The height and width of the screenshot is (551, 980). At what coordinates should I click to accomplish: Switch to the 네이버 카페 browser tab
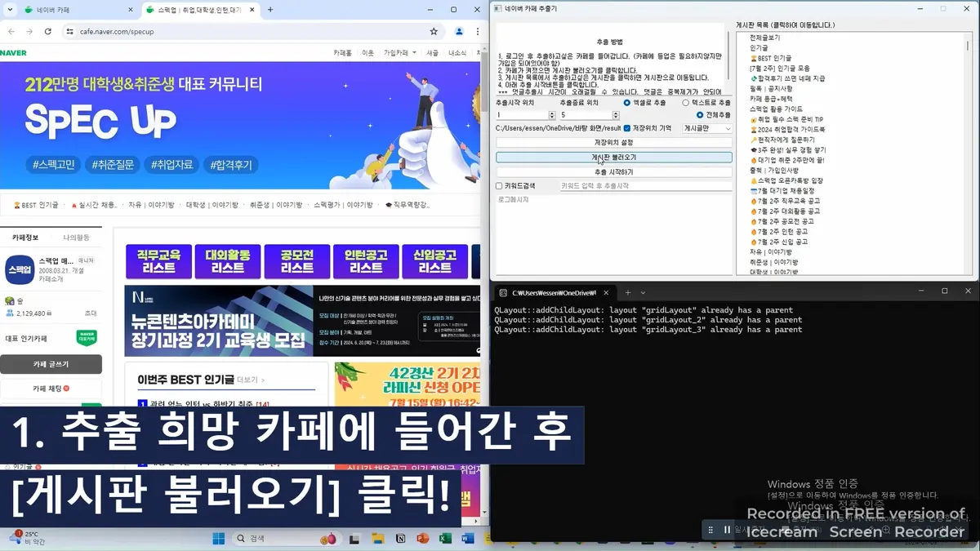coord(78,10)
